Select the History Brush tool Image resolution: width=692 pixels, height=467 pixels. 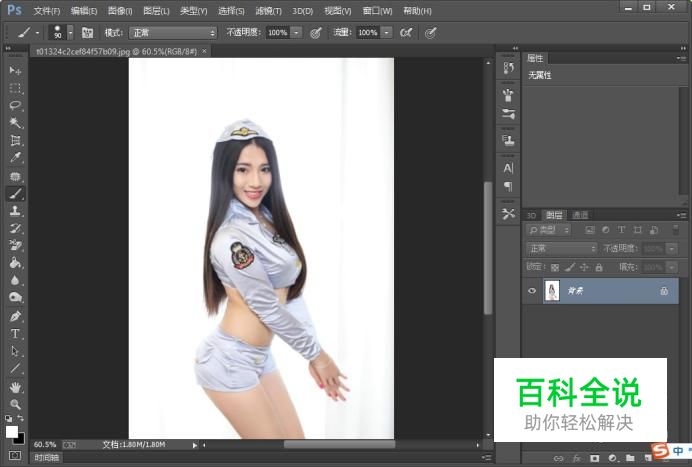point(15,228)
